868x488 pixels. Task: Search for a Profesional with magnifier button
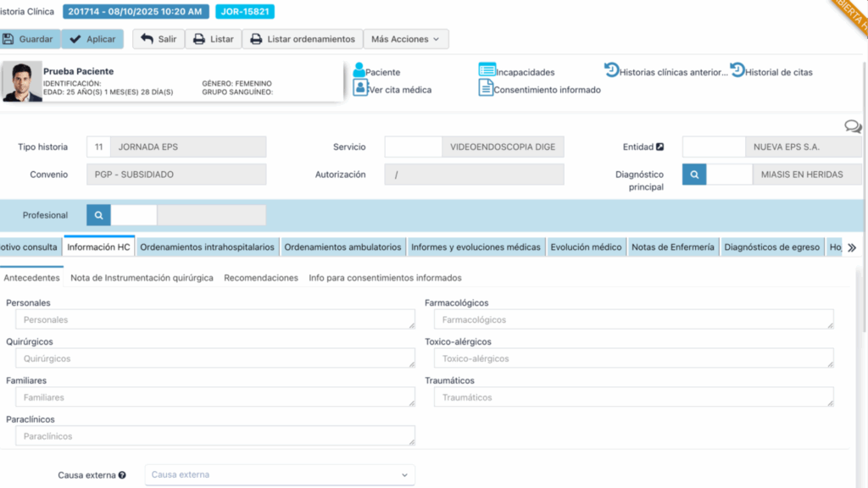click(99, 215)
